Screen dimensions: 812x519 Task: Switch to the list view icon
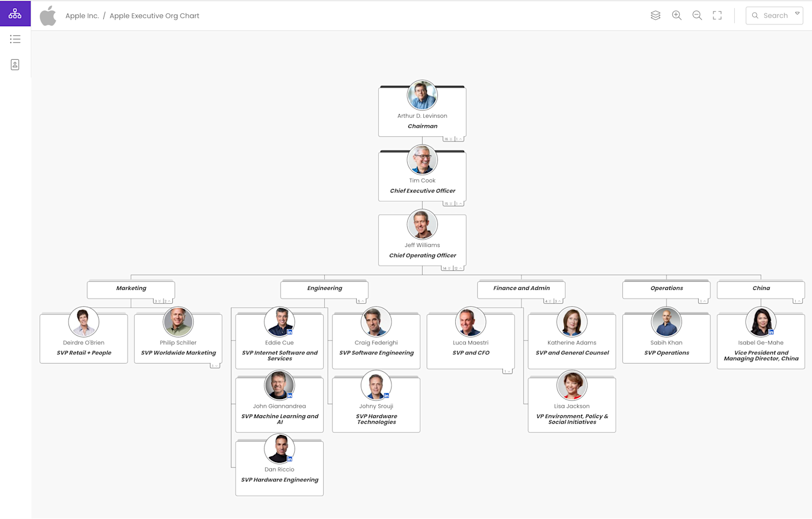click(x=15, y=39)
